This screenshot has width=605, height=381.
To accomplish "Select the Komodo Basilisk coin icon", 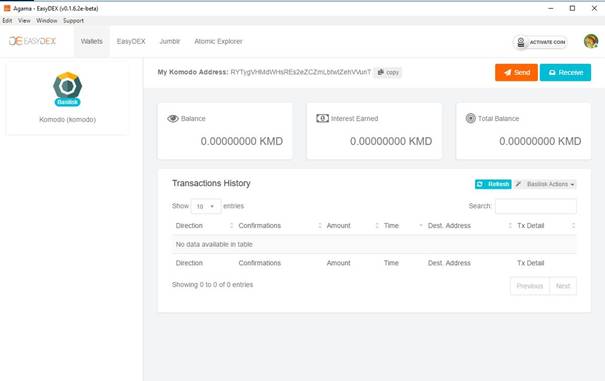I will (x=68, y=89).
